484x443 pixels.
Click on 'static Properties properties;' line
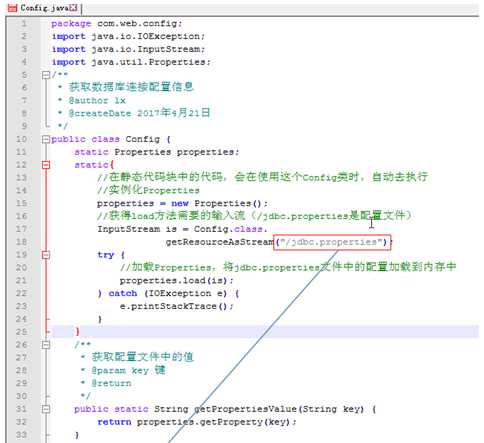pos(157,152)
